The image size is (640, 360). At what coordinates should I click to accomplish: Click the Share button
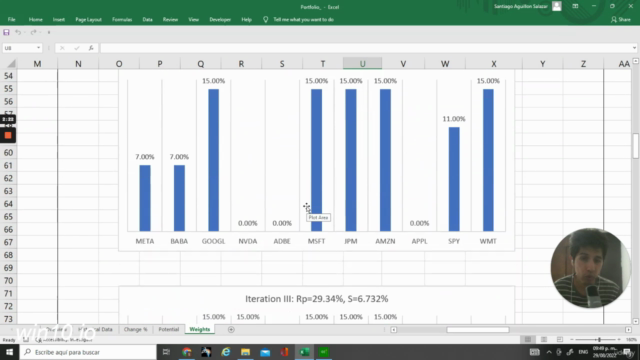pos(621,19)
